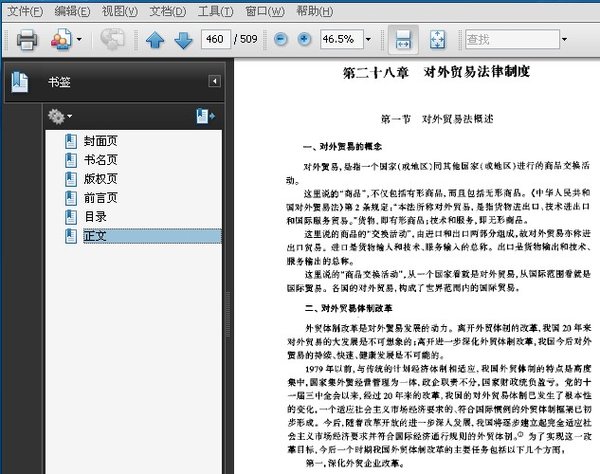Click the 书签 panel title text

pos(59,82)
